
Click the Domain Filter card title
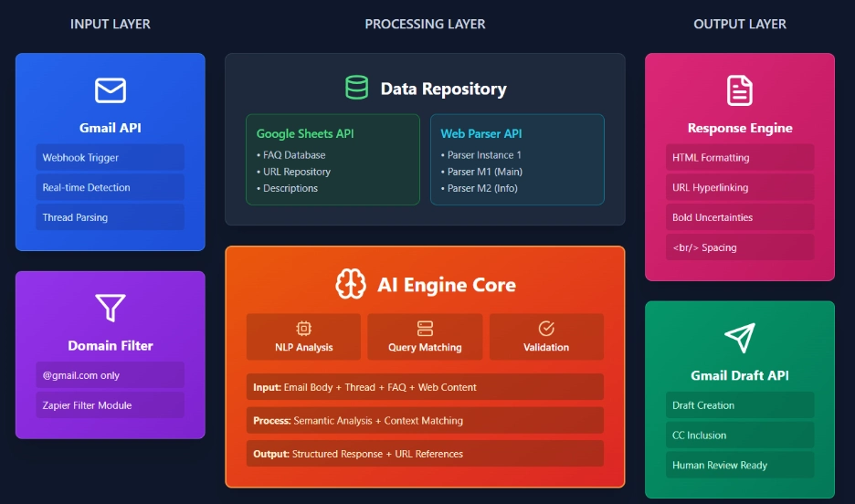click(x=111, y=345)
